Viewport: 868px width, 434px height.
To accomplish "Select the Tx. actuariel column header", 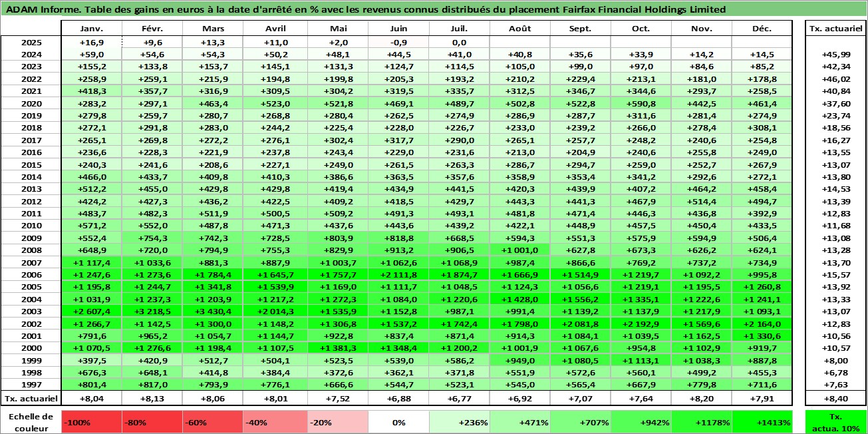I will (x=835, y=29).
